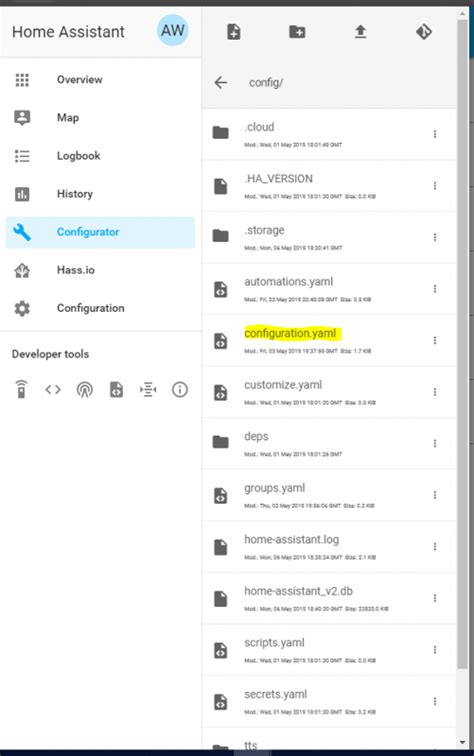Image resolution: width=474 pixels, height=756 pixels.
Task: Open History in the sidebar
Action: (x=100, y=194)
